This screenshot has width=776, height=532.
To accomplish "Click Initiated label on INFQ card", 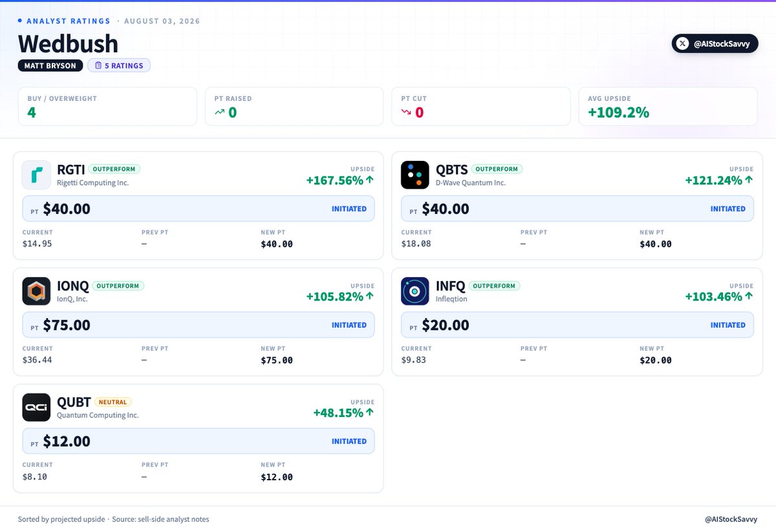I will [x=728, y=325].
